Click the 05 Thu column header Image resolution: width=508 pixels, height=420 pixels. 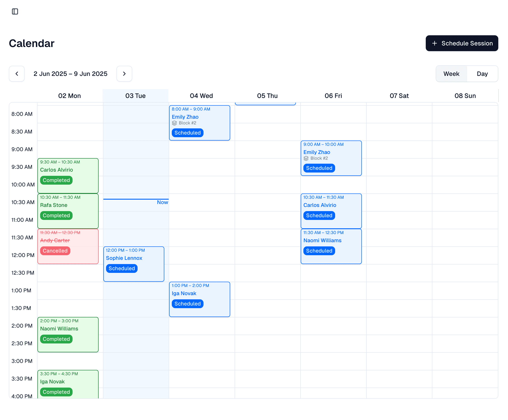(x=267, y=96)
